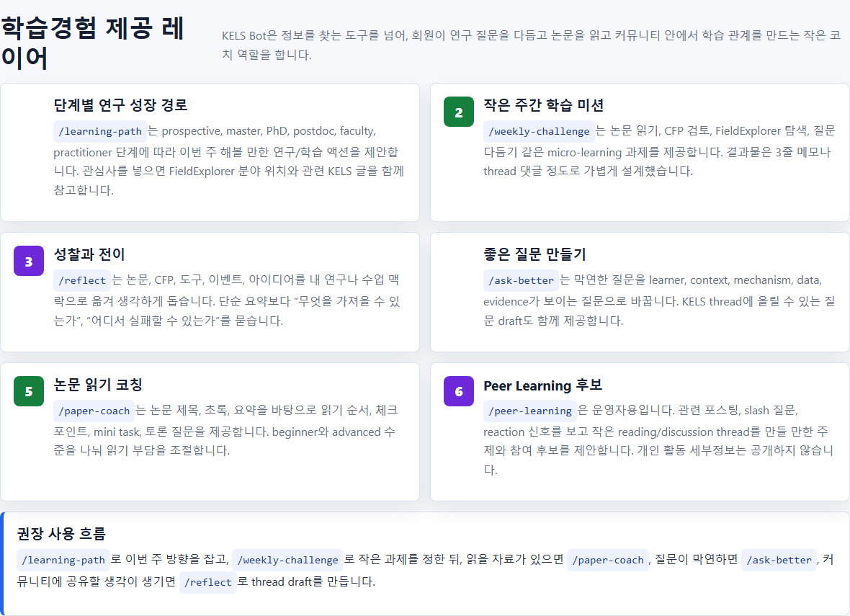Click the /ask-better tag in the 좋은 질문 만들기 card
The height and width of the screenshot is (616, 850).
[521, 280]
